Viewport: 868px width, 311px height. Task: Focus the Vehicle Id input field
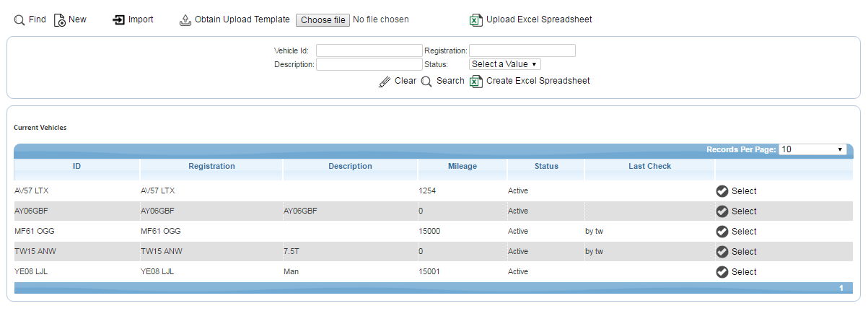[369, 51]
